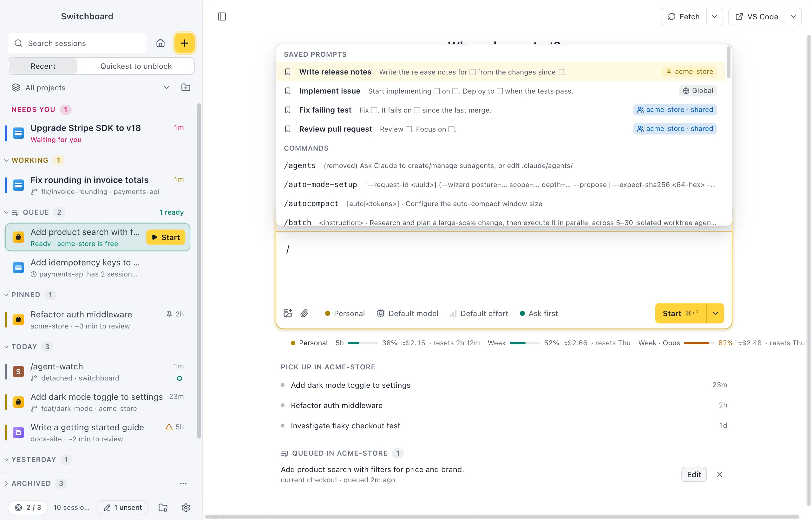Open the Fetch dropdown arrow
The height and width of the screenshot is (520, 812).
(x=714, y=16)
